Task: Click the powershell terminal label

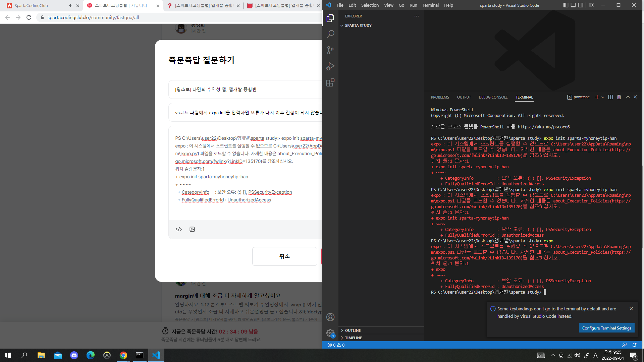Action: click(579, 97)
